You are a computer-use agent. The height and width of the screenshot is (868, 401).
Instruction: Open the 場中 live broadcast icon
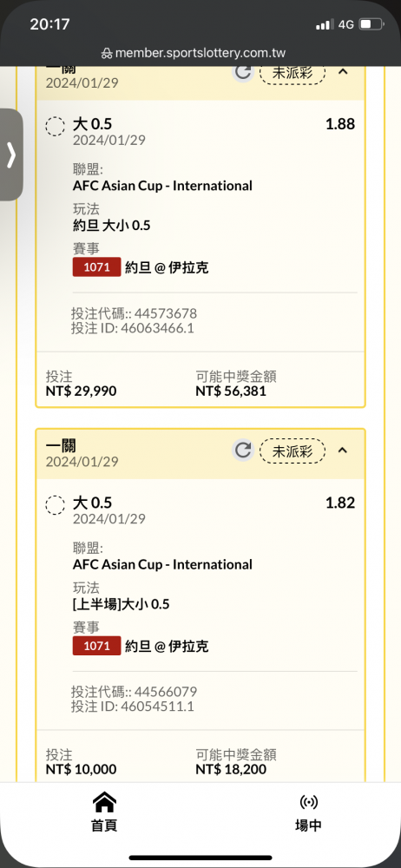point(308,801)
